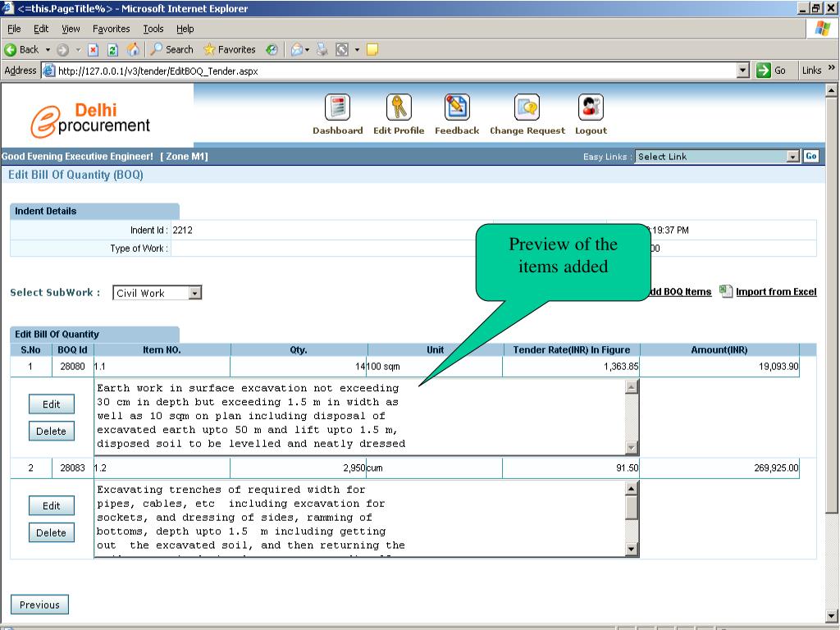Screen dimensions: 840x630
Task: Open the File menu
Action: click(14, 29)
